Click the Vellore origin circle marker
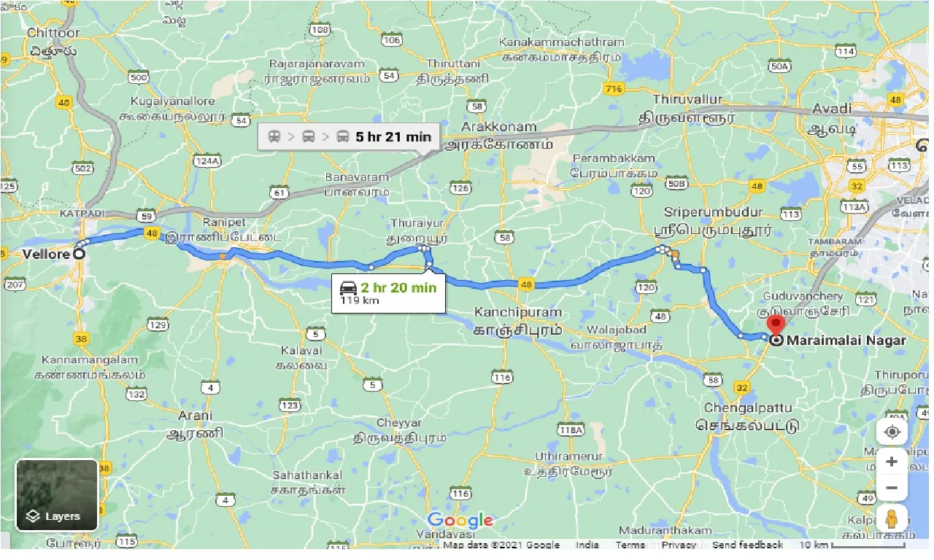The image size is (934, 560). pos(79,254)
